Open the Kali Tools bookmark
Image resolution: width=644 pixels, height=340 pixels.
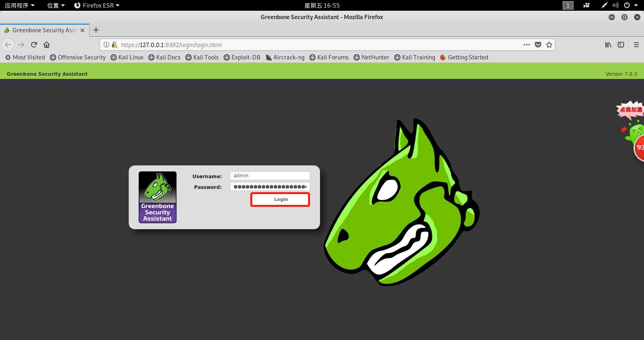click(202, 57)
